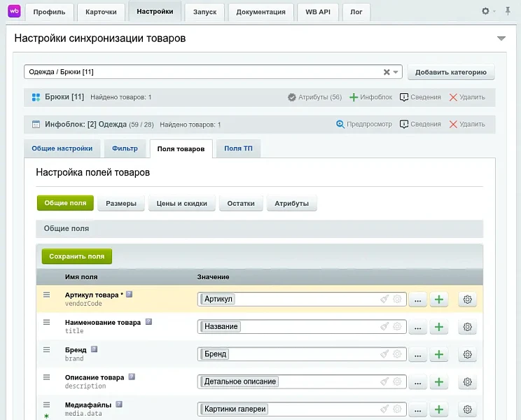Image resolution: width=521 pixels, height=420 pixels.
Task: Click the Название value field
Action: [x=302, y=327]
